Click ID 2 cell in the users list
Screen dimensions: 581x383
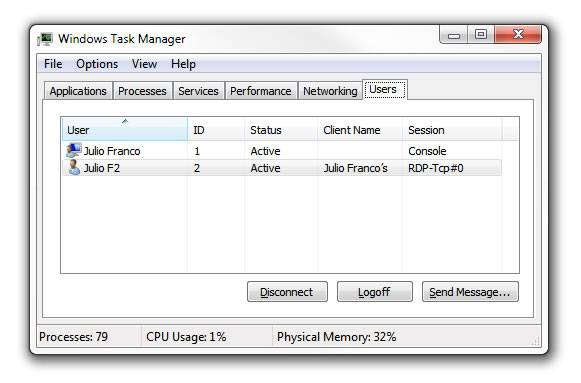[x=197, y=168]
